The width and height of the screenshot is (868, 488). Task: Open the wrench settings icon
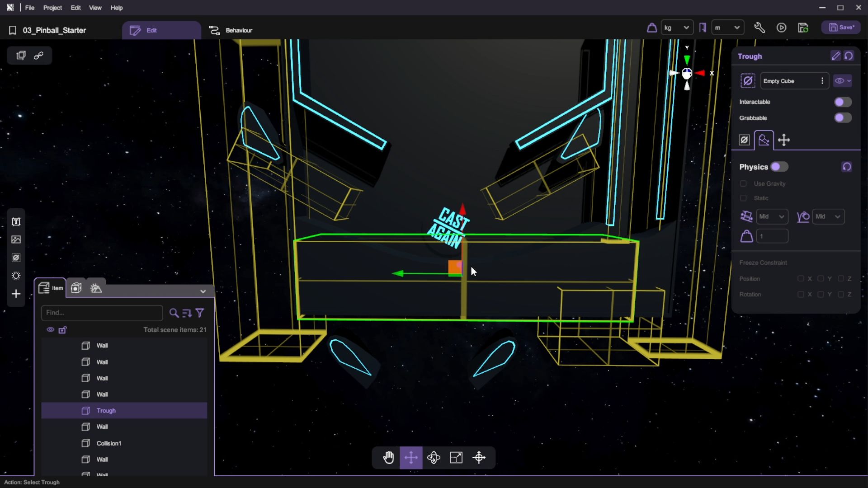(x=759, y=28)
